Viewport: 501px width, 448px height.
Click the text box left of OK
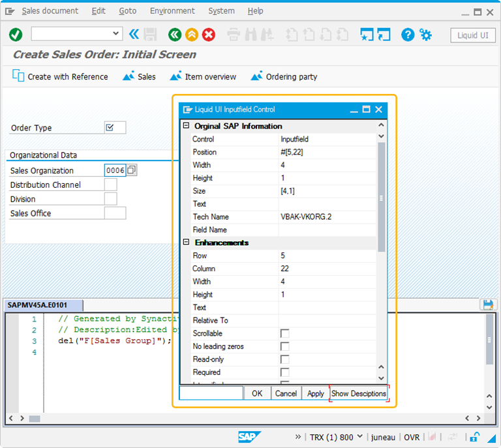(x=211, y=393)
